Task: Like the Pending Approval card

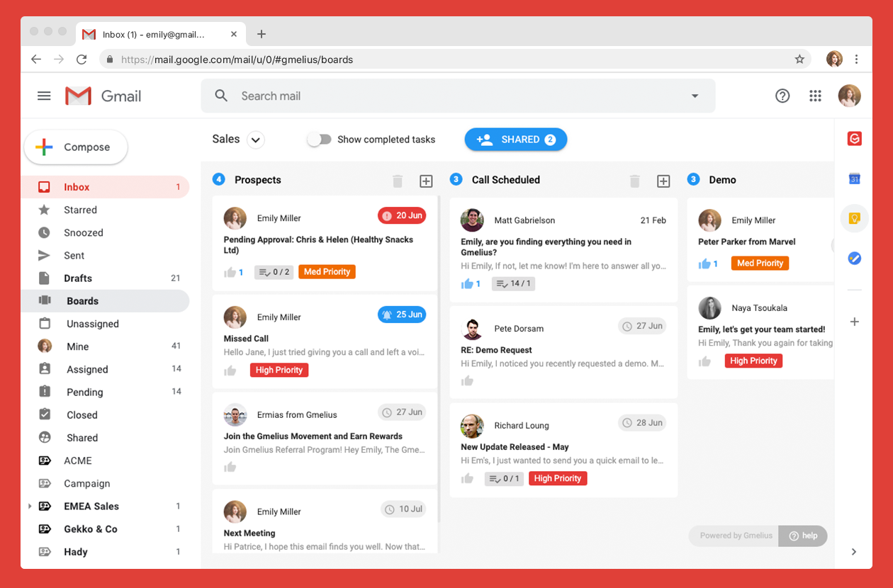Action: click(x=230, y=272)
